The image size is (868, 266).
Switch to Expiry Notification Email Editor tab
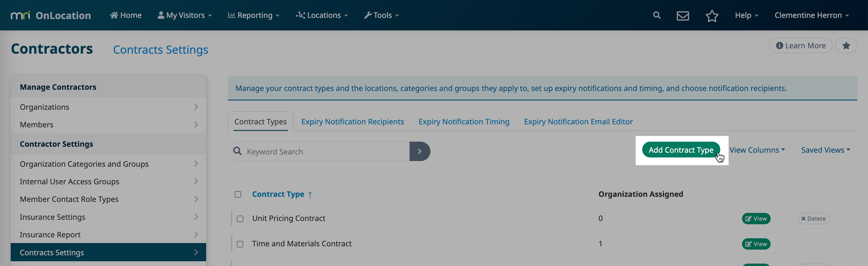click(578, 121)
